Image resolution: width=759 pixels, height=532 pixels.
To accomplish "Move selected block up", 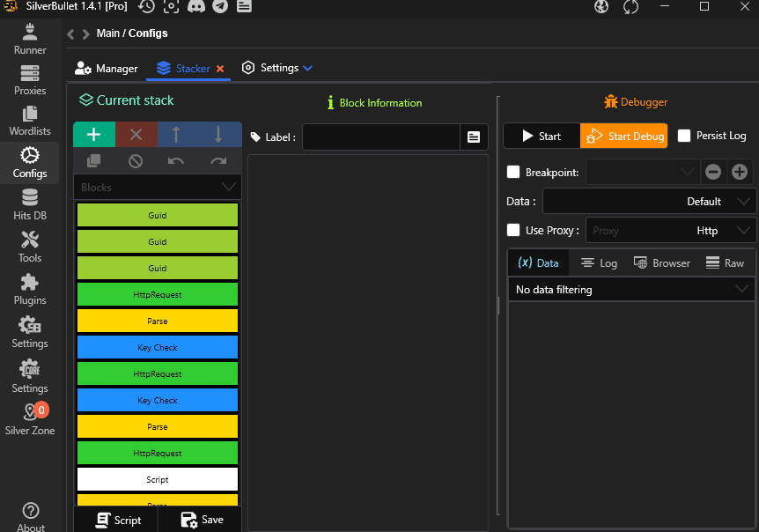I will coord(176,134).
